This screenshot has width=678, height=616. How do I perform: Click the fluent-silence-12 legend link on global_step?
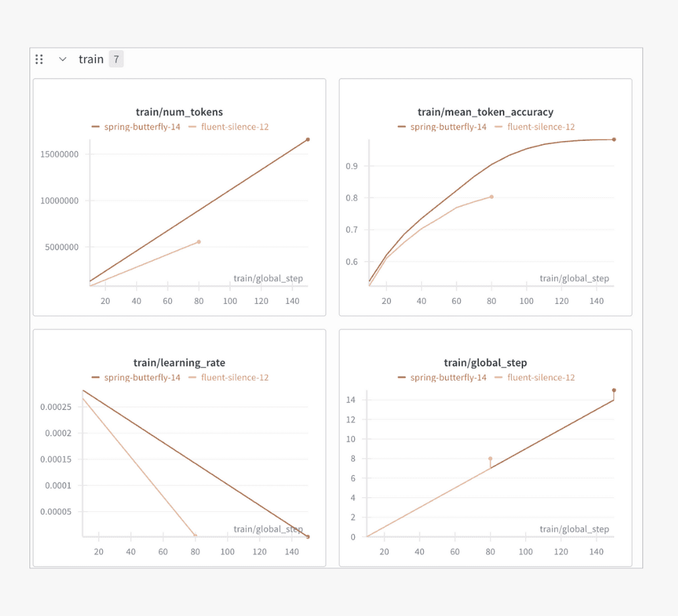pyautogui.click(x=541, y=378)
